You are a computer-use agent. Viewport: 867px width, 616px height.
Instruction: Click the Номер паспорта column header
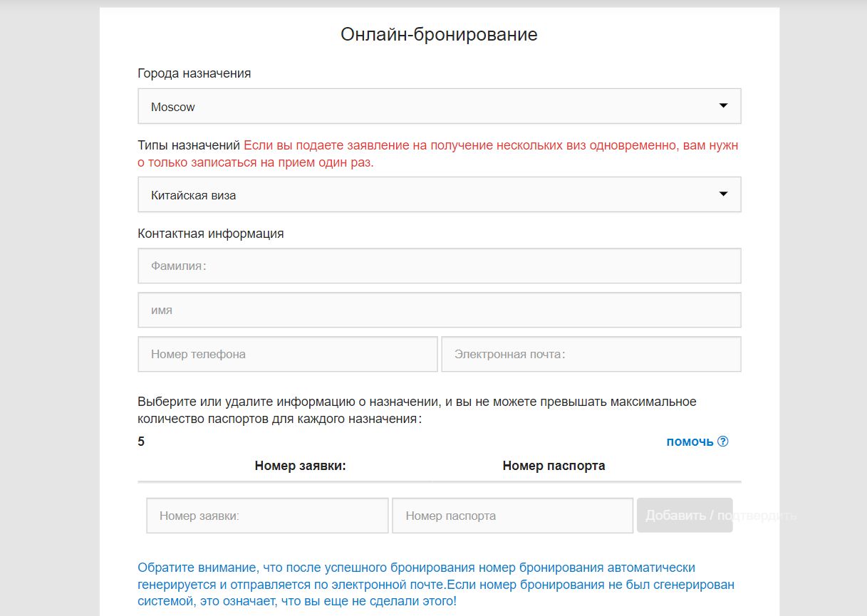point(554,466)
